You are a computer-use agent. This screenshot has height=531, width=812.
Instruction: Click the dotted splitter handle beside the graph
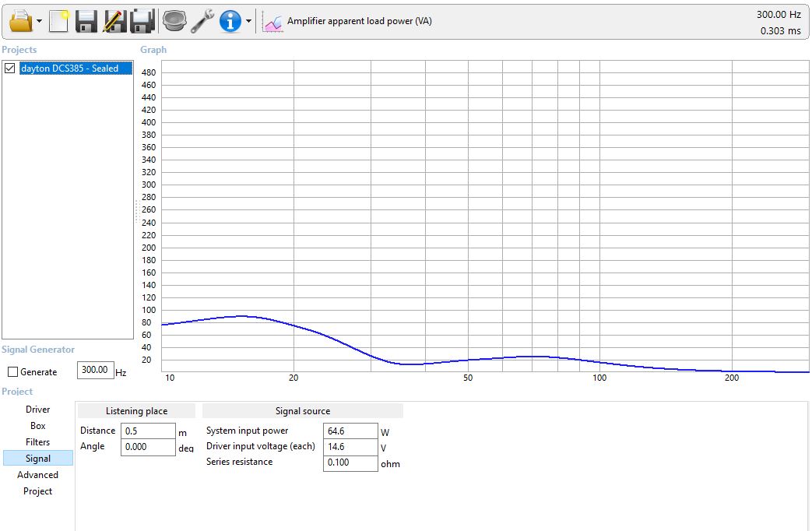click(x=137, y=211)
